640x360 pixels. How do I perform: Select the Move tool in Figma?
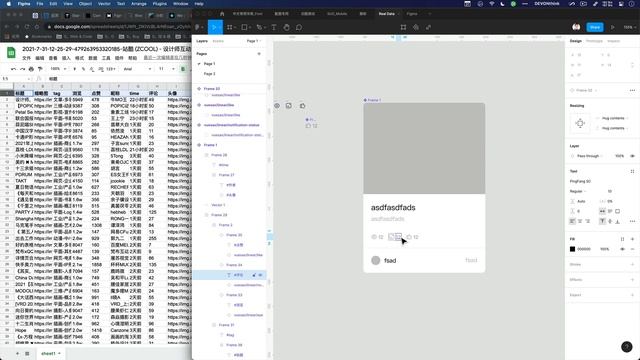213,27
